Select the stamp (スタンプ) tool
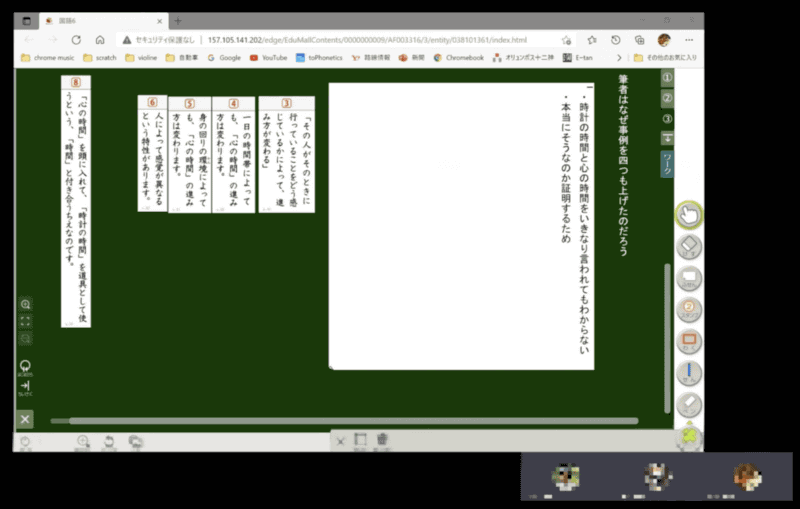Screen dimensions: 800x509 point(689,310)
